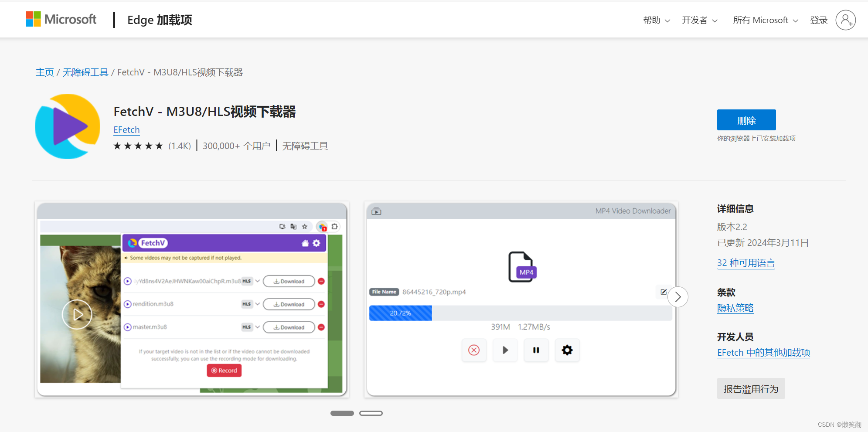
Task: Go to 主页 breadcrumb link
Action: pyautogui.click(x=44, y=72)
